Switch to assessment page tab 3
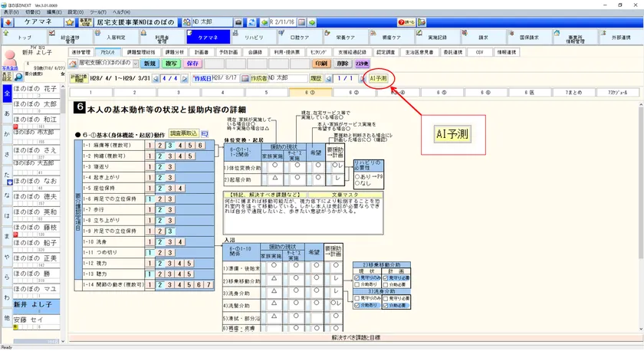Image resolution: width=644 pixels, height=351 pixels. click(x=179, y=93)
